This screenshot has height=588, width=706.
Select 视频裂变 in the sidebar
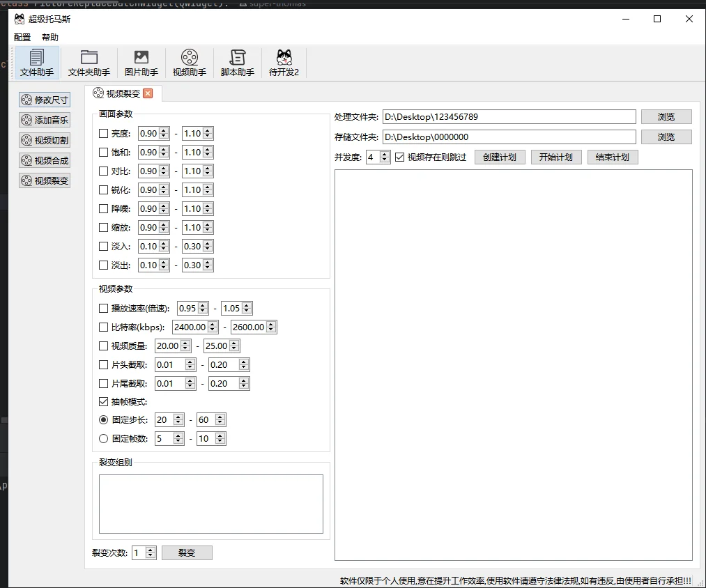pos(45,180)
